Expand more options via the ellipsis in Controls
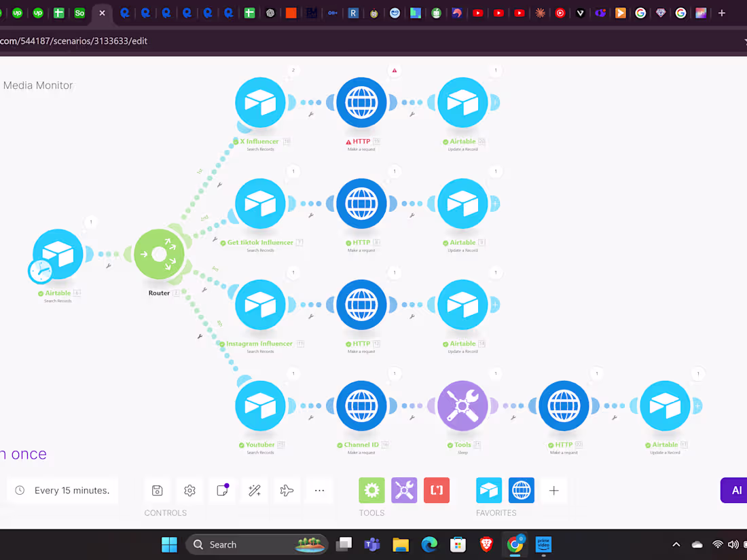The width and height of the screenshot is (747, 560). pyautogui.click(x=319, y=490)
